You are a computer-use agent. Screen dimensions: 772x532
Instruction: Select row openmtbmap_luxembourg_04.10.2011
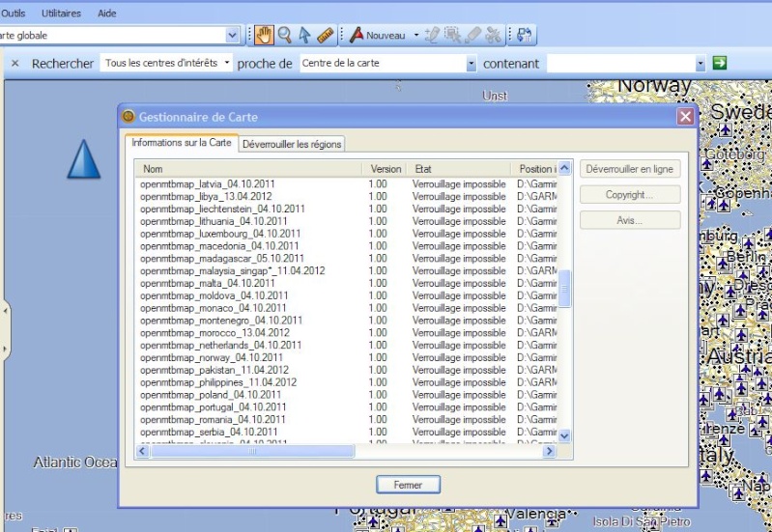tap(347, 234)
